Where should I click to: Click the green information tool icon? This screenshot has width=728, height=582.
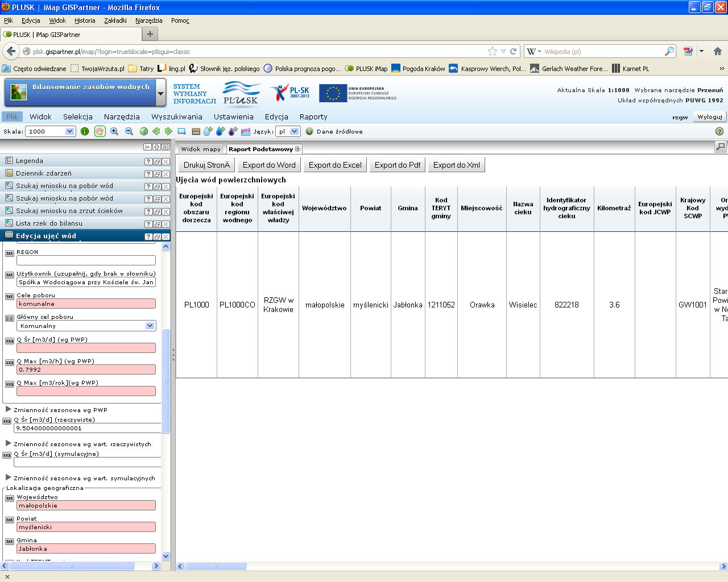click(85, 131)
